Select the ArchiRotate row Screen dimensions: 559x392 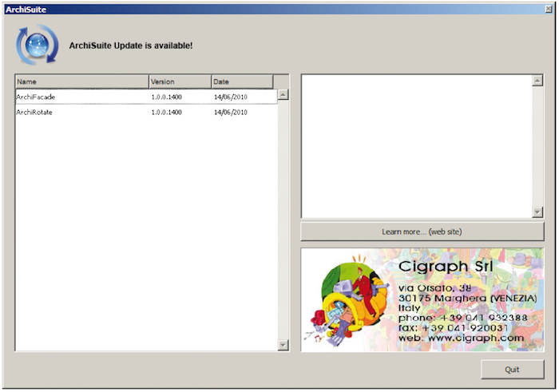(146, 113)
